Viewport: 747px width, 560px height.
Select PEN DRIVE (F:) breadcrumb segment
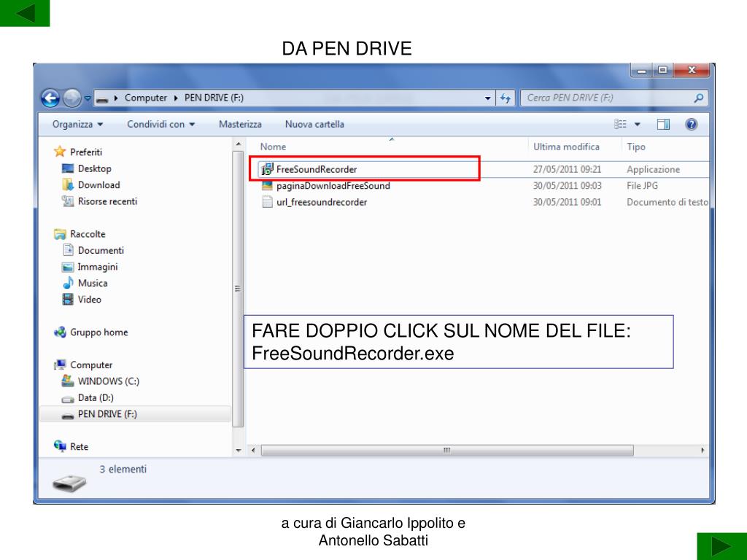click(x=214, y=98)
